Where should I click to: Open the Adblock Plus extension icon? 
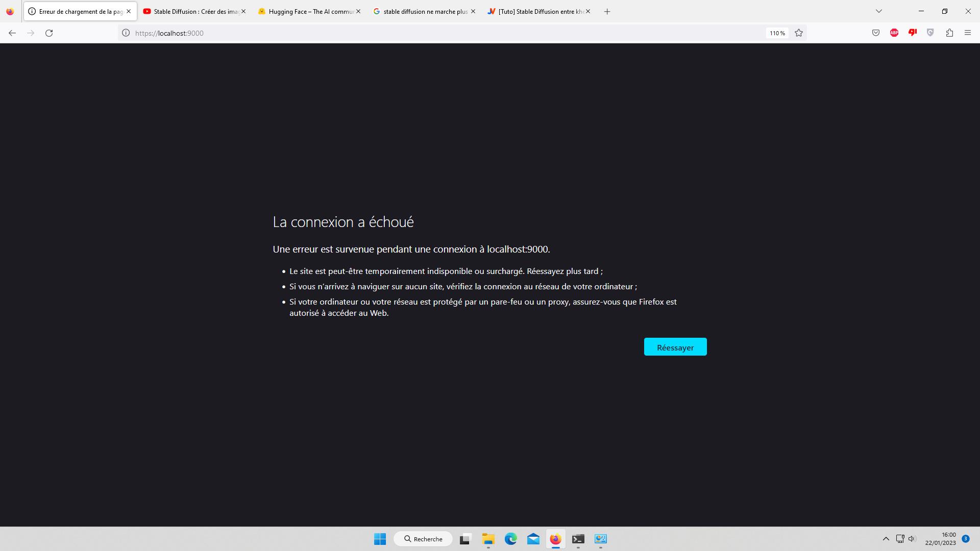tap(894, 33)
